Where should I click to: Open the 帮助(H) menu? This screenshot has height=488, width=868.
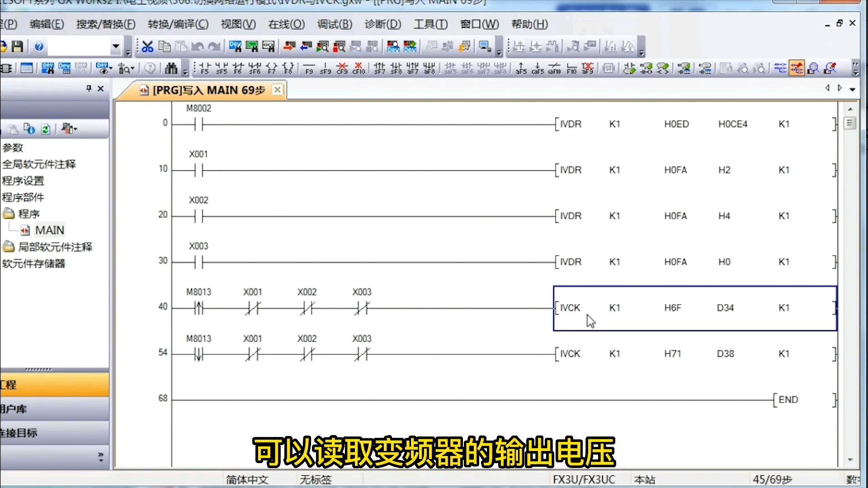pyautogui.click(x=529, y=24)
